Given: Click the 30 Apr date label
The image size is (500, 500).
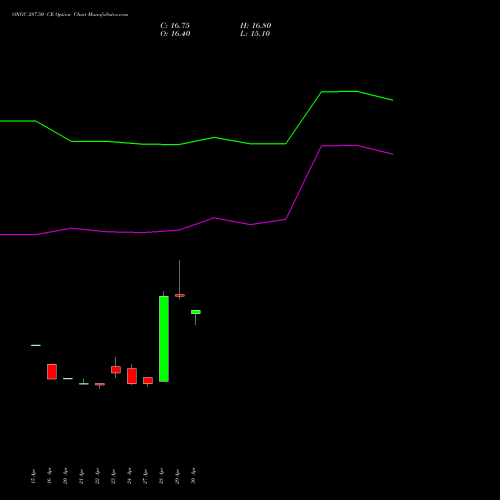Looking at the screenshot, I should tap(193, 476).
